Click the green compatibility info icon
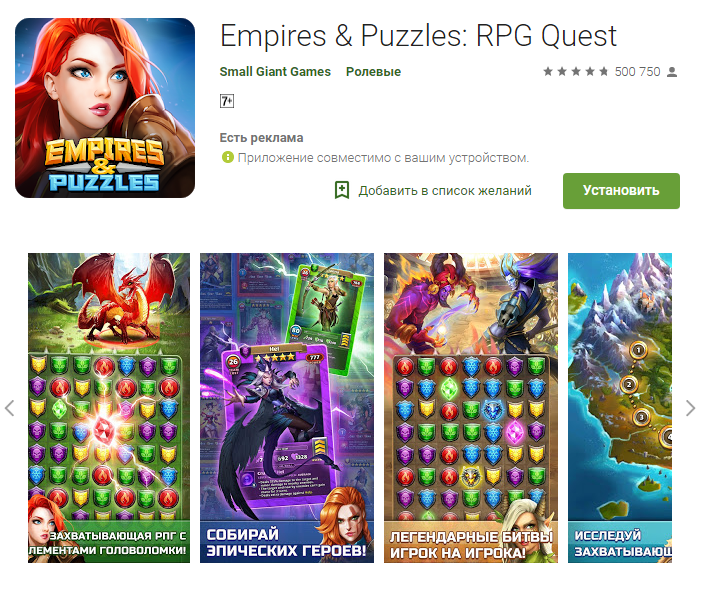The image size is (702, 590). (227, 157)
